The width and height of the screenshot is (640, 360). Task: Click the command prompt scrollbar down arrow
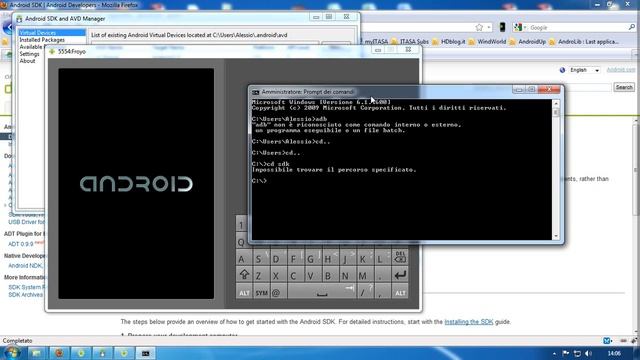[556, 236]
